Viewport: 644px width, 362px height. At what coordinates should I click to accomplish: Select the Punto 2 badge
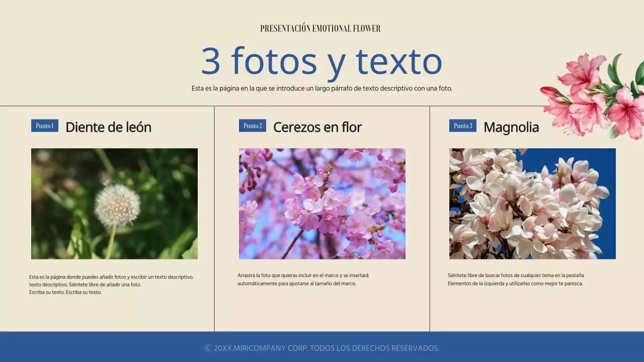coord(252,126)
